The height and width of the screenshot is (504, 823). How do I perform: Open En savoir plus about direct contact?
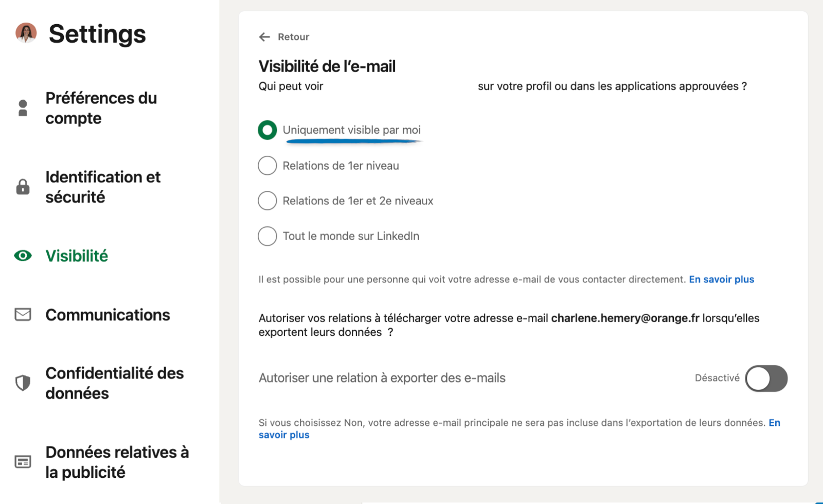[x=721, y=279]
